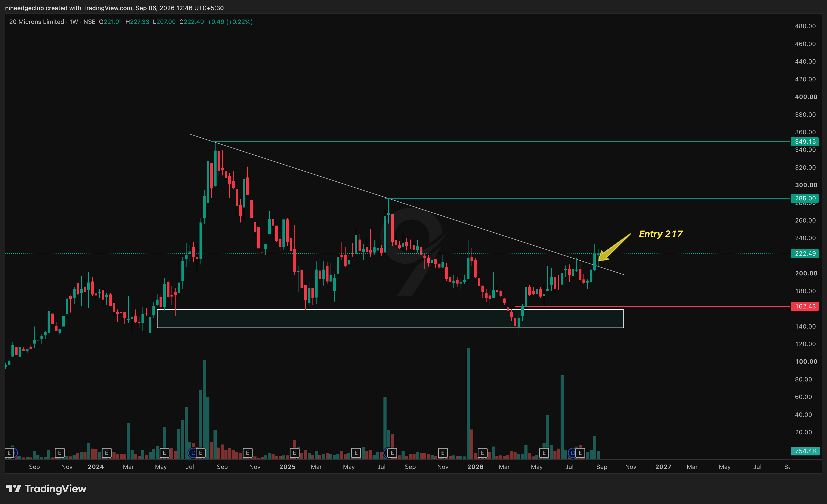Click the 'Entry 217' yellow annotation text

(x=661, y=234)
